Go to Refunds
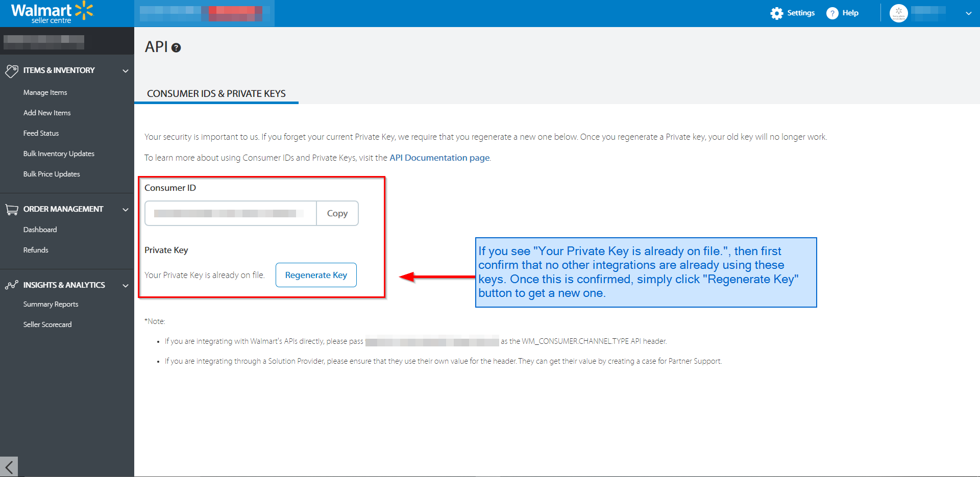 pos(36,250)
